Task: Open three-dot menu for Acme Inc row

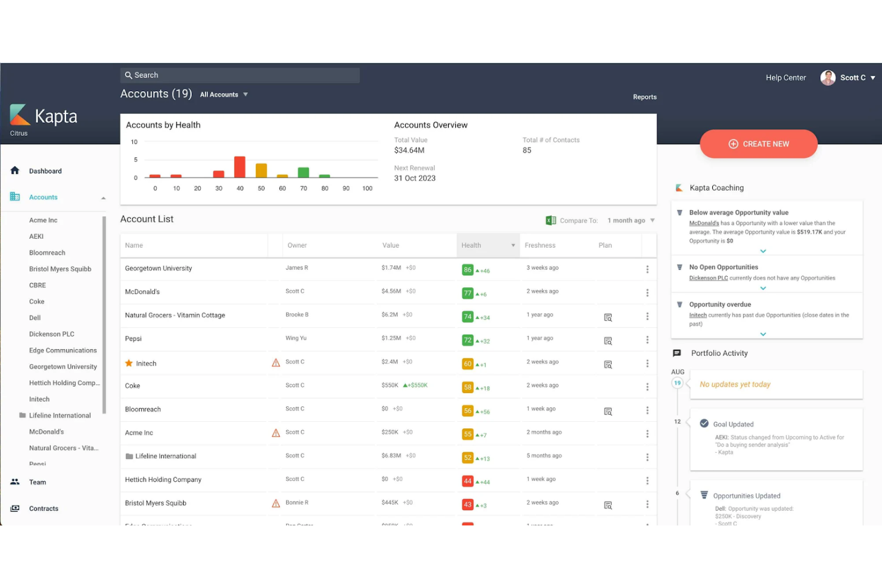Action: coord(647,434)
